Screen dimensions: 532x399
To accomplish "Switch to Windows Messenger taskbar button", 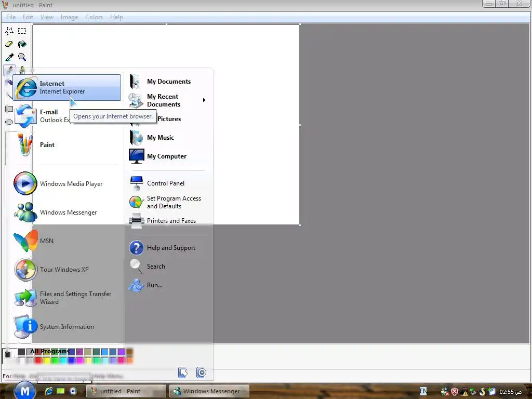I will (x=209, y=391).
